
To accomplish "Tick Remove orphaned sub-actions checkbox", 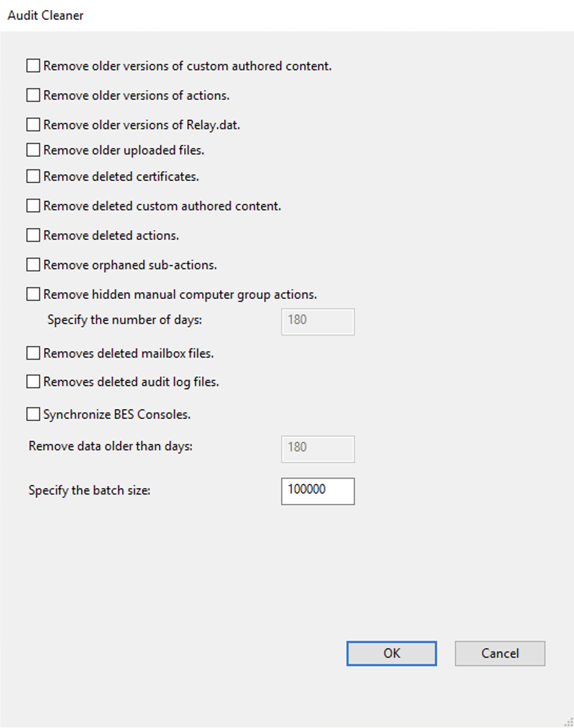I will [33, 265].
